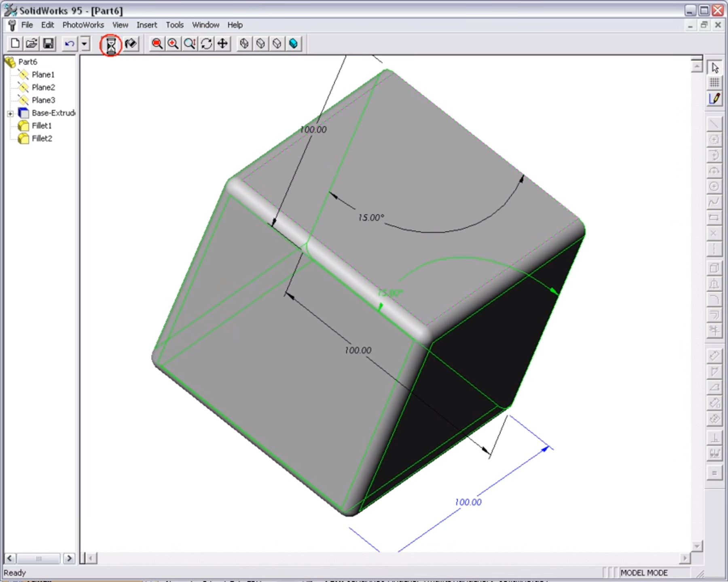
Task: Click the feature tree right scroll arrow
Action: (69, 559)
